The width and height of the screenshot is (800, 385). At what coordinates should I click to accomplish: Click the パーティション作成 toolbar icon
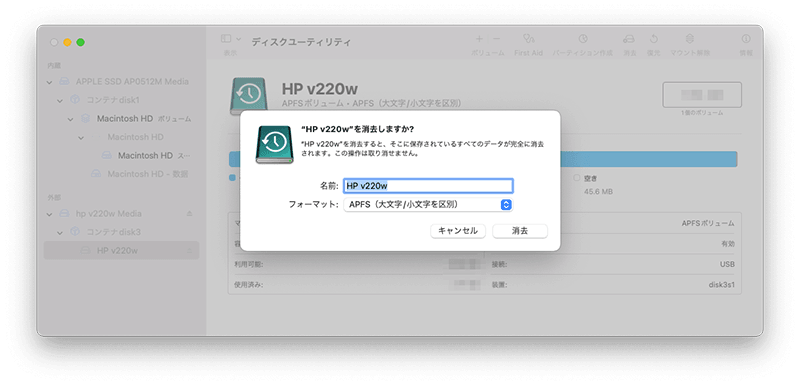pyautogui.click(x=582, y=39)
